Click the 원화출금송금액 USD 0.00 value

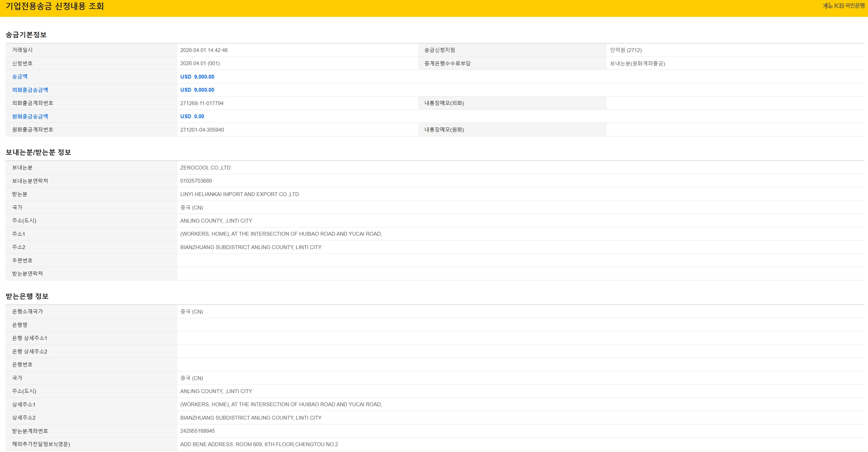192,116
